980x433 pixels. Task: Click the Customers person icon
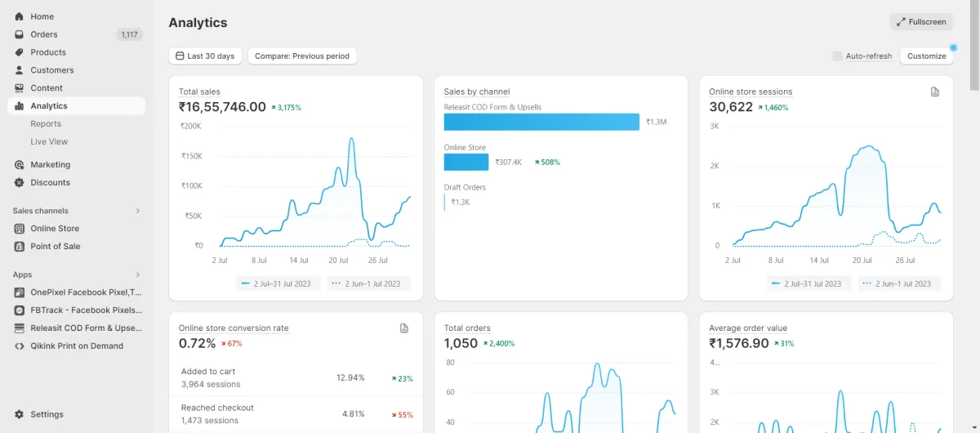pos(19,70)
